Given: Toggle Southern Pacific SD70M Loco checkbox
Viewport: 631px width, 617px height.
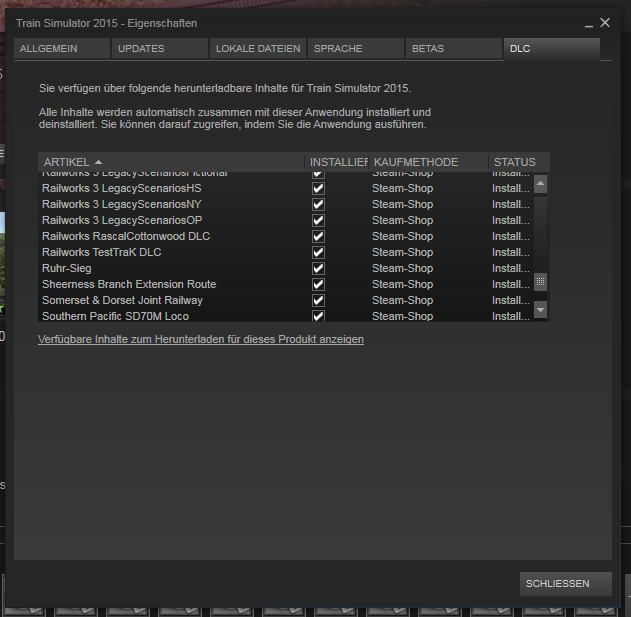Looking at the screenshot, I should pyautogui.click(x=318, y=316).
